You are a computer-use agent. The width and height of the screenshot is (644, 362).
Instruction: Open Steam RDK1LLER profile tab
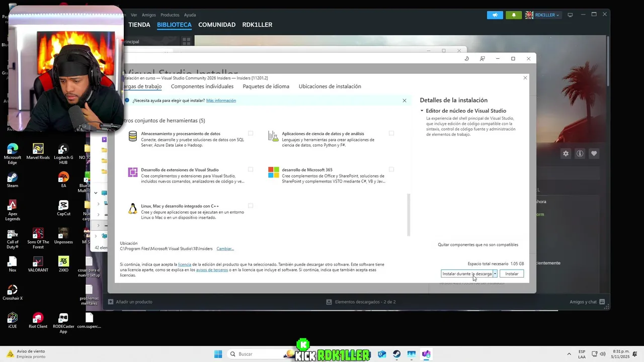(x=257, y=25)
